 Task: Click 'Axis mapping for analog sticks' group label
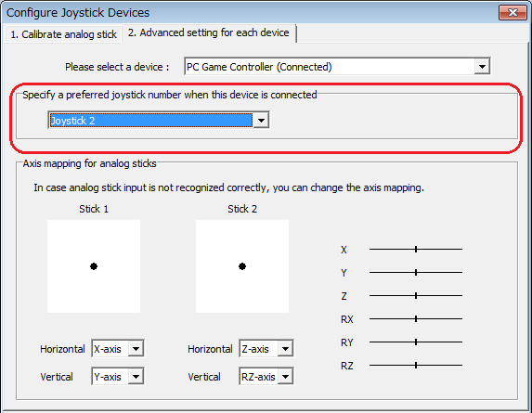point(89,163)
